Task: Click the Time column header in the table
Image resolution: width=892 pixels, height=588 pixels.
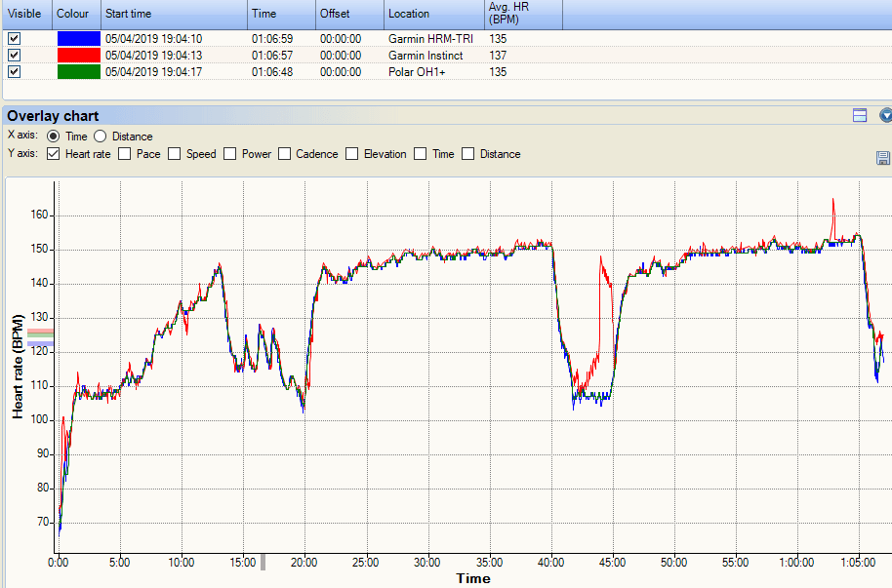Action: click(x=282, y=15)
